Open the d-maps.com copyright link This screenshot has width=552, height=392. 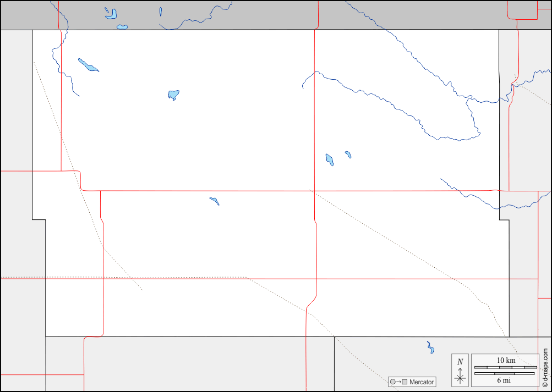click(545, 367)
